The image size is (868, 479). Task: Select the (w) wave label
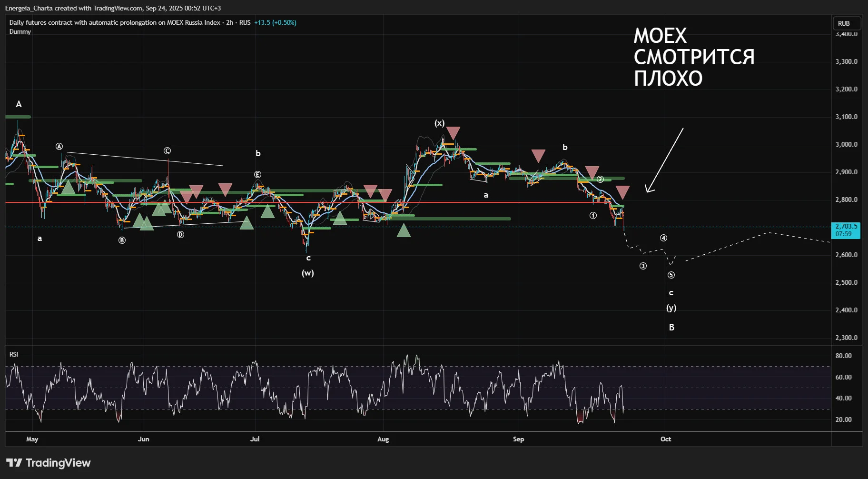click(308, 273)
